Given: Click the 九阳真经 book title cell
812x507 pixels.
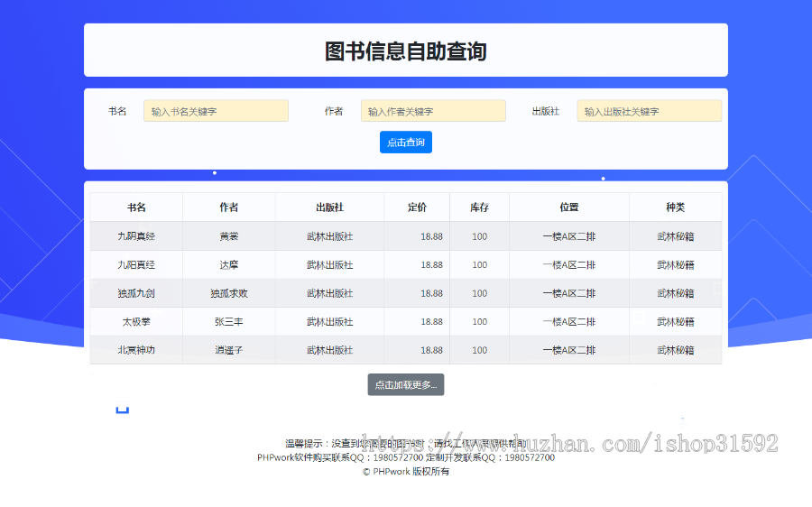Looking at the screenshot, I should [x=136, y=265].
